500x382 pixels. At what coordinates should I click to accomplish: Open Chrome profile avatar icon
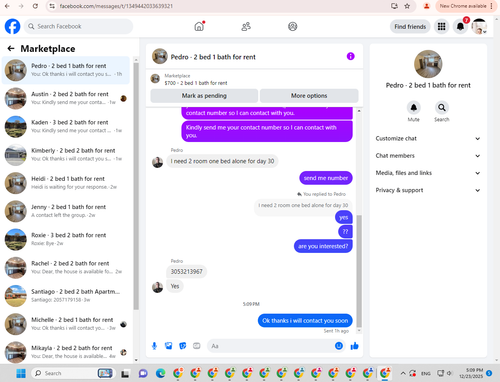pyautogui.click(x=426, y=6)
